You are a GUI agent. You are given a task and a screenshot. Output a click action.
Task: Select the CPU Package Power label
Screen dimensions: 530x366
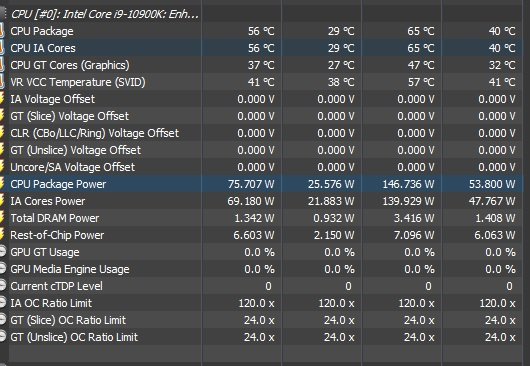pos(58,184)
